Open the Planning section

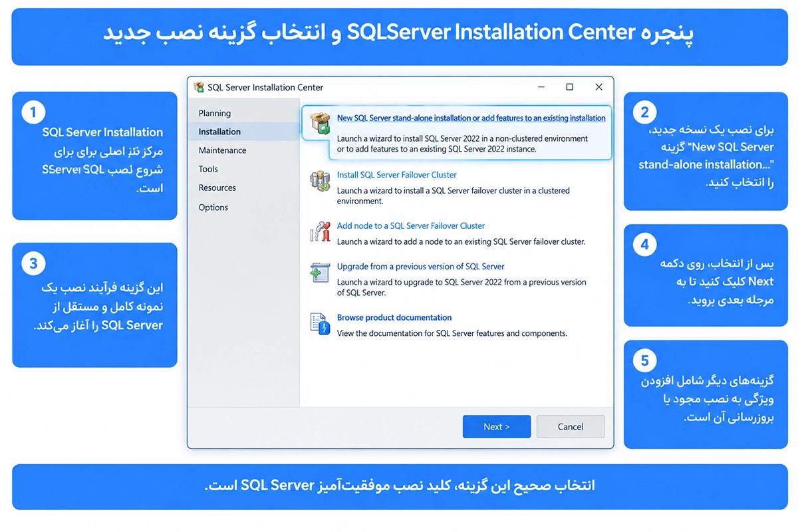tap(215, 113)
